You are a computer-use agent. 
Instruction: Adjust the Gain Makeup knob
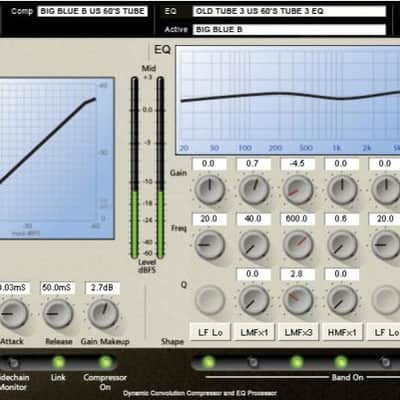point(103,314)
